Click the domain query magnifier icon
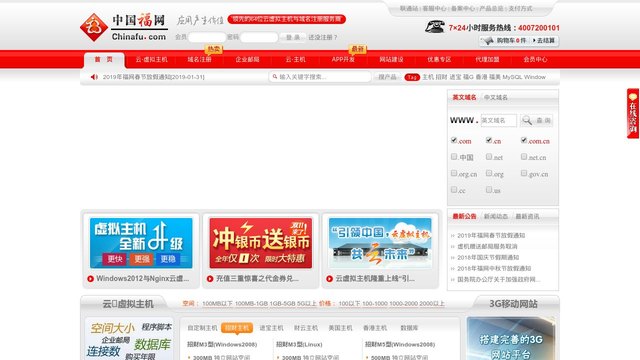Viewport: 640px width, 360px height. 527,120
